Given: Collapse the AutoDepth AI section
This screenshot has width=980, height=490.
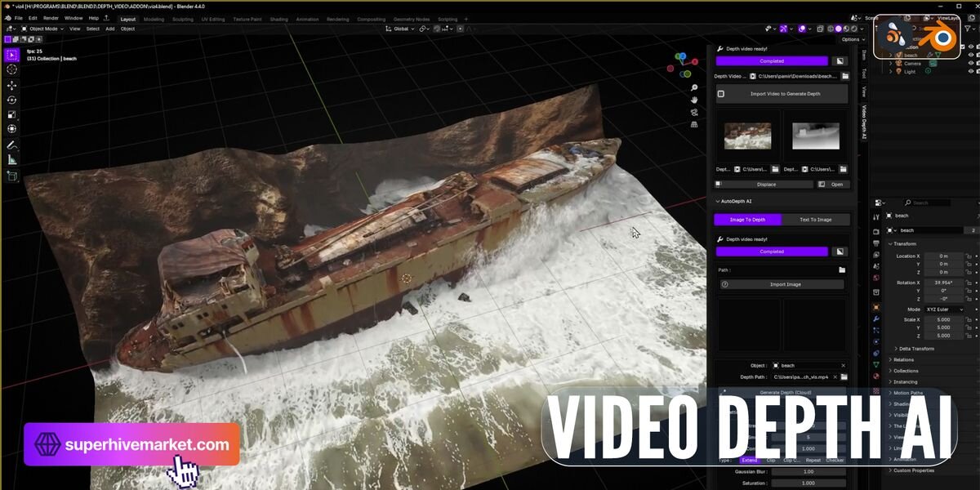Looking at the screenshot, I should tap(733, 201).
